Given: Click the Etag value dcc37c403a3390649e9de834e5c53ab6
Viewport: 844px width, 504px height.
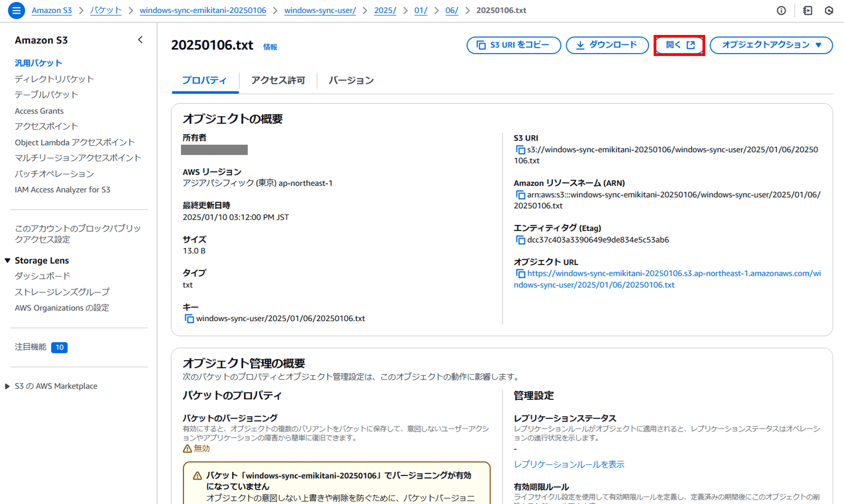Looking at the screenshot, I should coord(598,240).
